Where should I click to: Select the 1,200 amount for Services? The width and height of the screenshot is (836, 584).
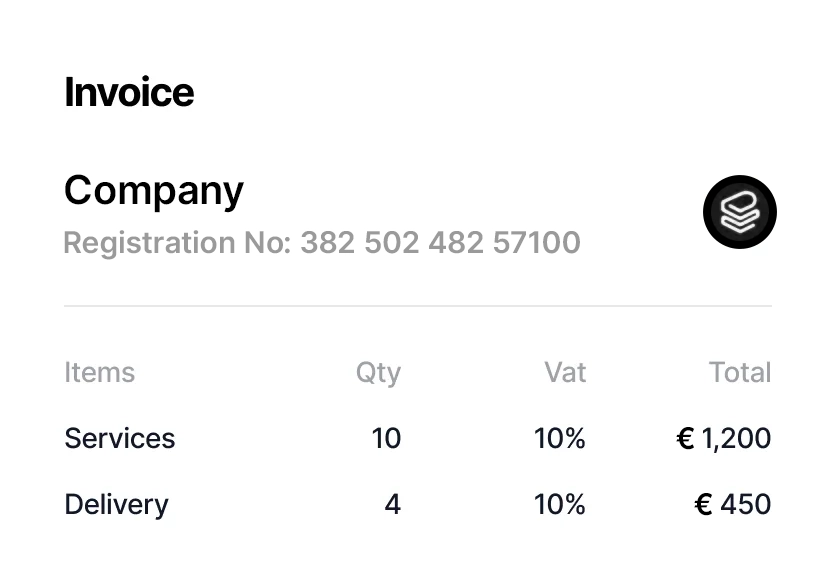coord(736,438)
